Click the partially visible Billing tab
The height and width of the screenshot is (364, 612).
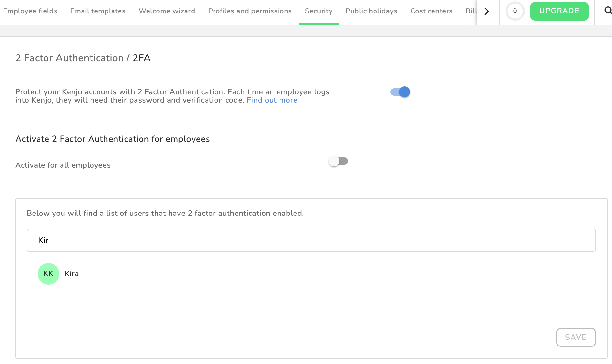point(470,11)
